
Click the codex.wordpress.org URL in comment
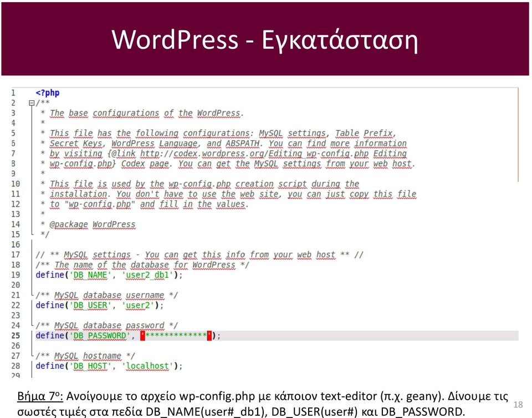(254, 154)
